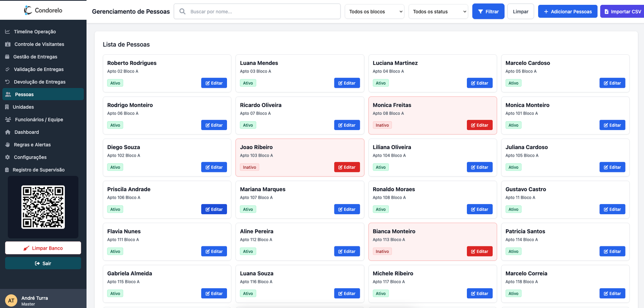The image size is (644, 308).
Task: Open Registro de Supervisão page
Action: [38, 170]
